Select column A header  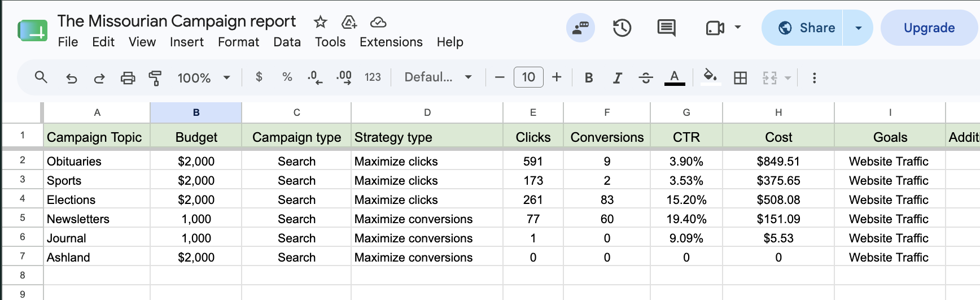[x=97, y=112]
